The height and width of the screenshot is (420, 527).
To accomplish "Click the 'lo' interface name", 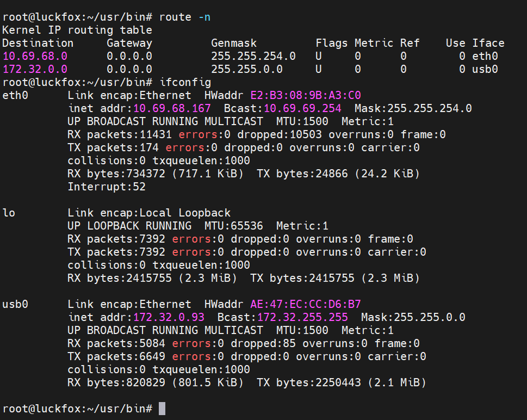I will 9,213.
